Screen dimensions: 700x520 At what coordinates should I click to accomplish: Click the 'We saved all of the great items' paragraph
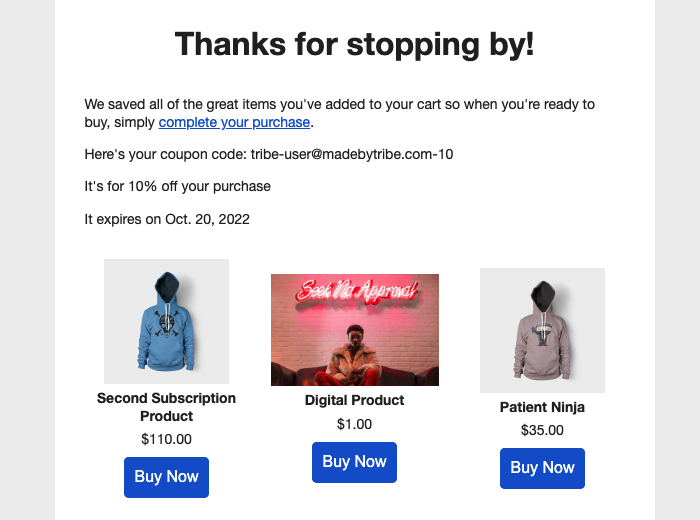pos(340,113)
